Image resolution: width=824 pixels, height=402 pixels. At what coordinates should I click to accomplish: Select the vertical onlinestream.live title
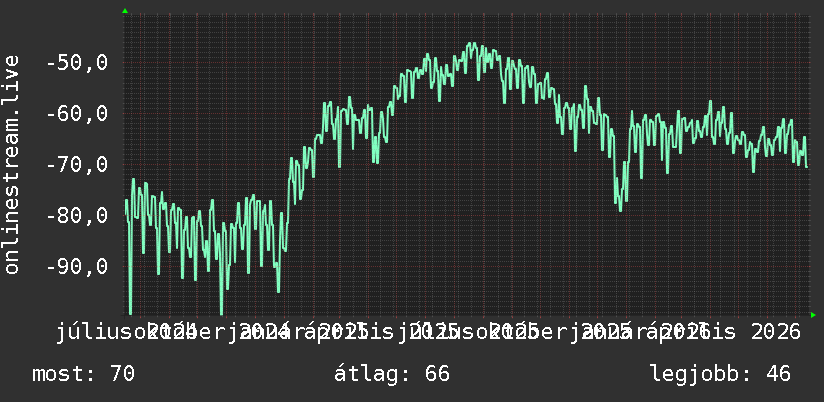coord(11,164)
